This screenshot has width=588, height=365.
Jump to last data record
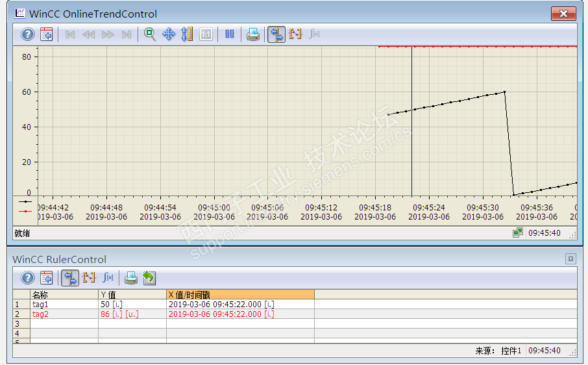127,34
